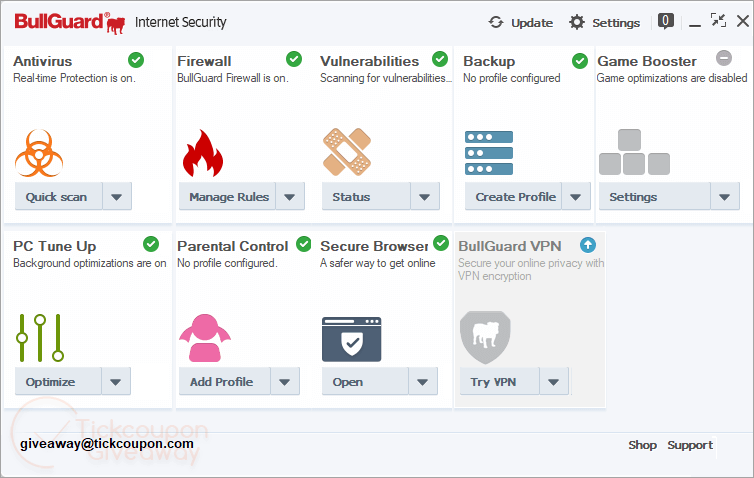Click the Firewall green status checkmark
The height and width of the screenshot is (478, 754).
pyautogui.click(x=294, y=59)
